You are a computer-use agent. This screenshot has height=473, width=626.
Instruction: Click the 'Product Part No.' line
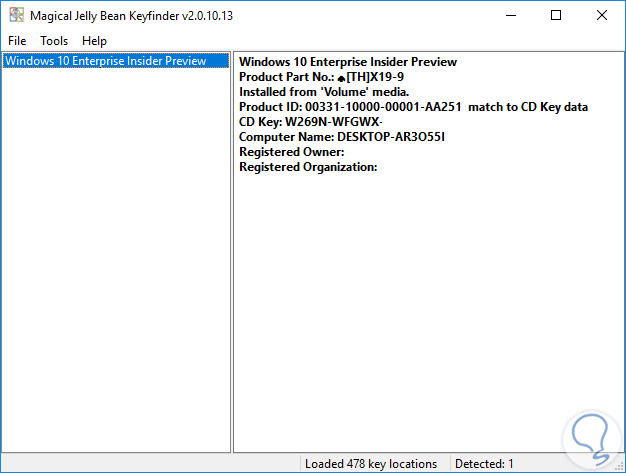[321, 77]
